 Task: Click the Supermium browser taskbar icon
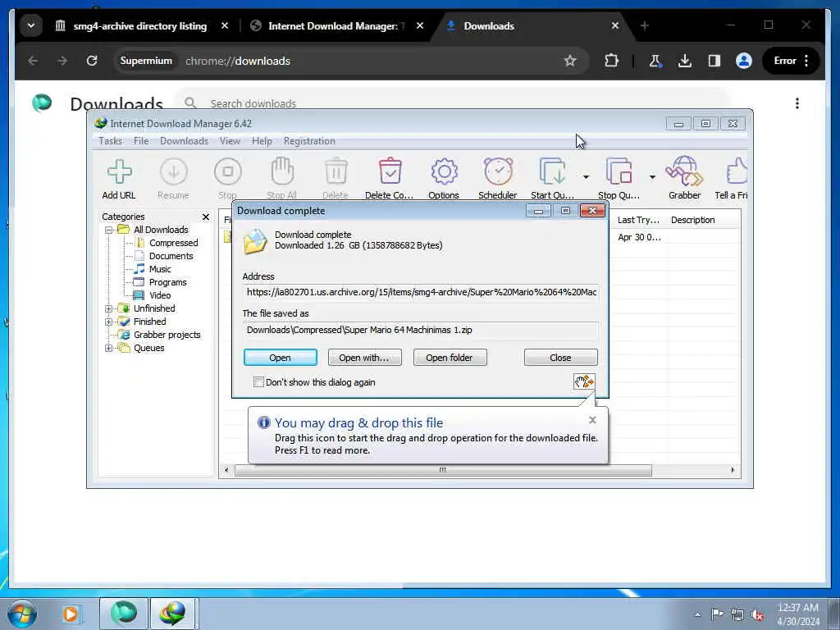point(124,614)
